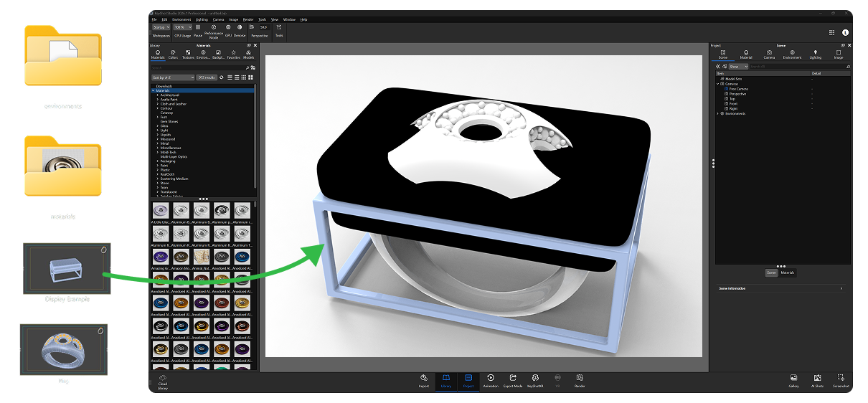Open the Help menu
Image resolution: width=868 pixels, height=403 pixels.
click(x=304, y=19)
